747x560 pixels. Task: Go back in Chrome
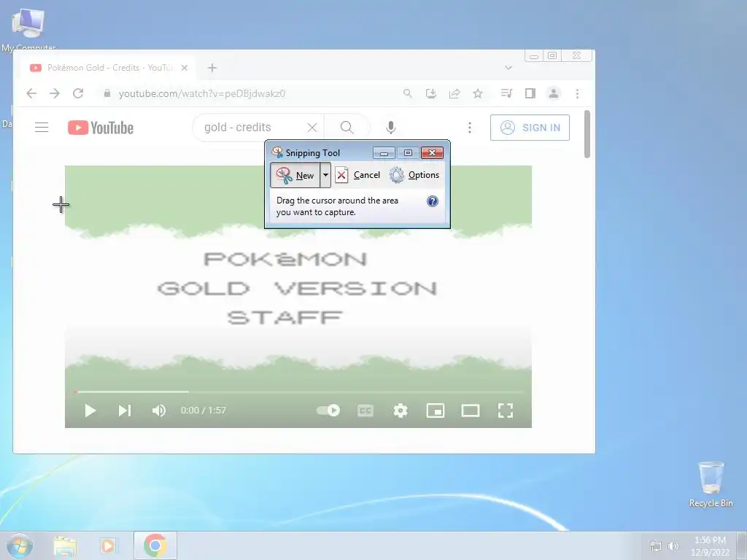(x=31, y=93)
